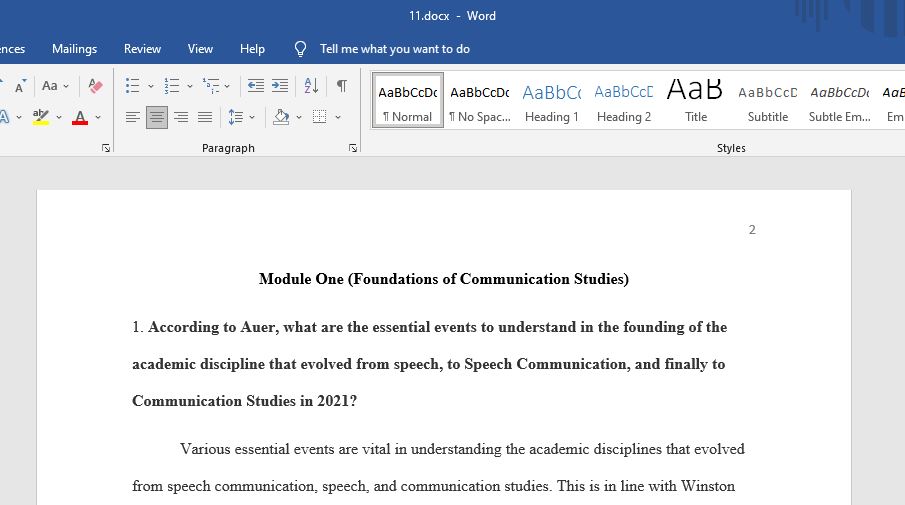Apply the Subtle Emphasis style
This screenshot has height=505, width=905.
840,100
